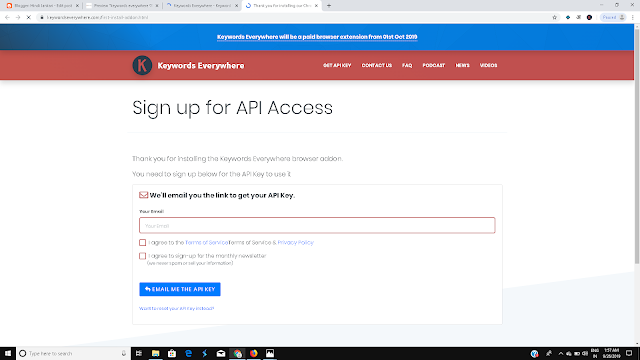Viewport: 640px width, 360px height.
Task: Click the Windows taskbar search box
Action: [x=73, y=353]
